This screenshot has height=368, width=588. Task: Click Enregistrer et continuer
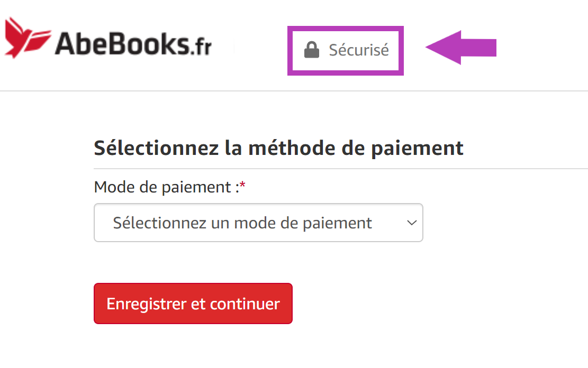pos(193,303)
